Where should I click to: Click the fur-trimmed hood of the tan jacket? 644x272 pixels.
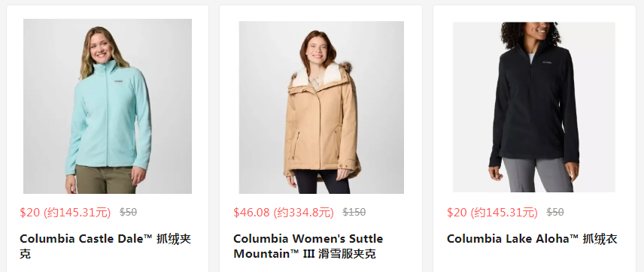pyautogui.click(x=321, y=73)
